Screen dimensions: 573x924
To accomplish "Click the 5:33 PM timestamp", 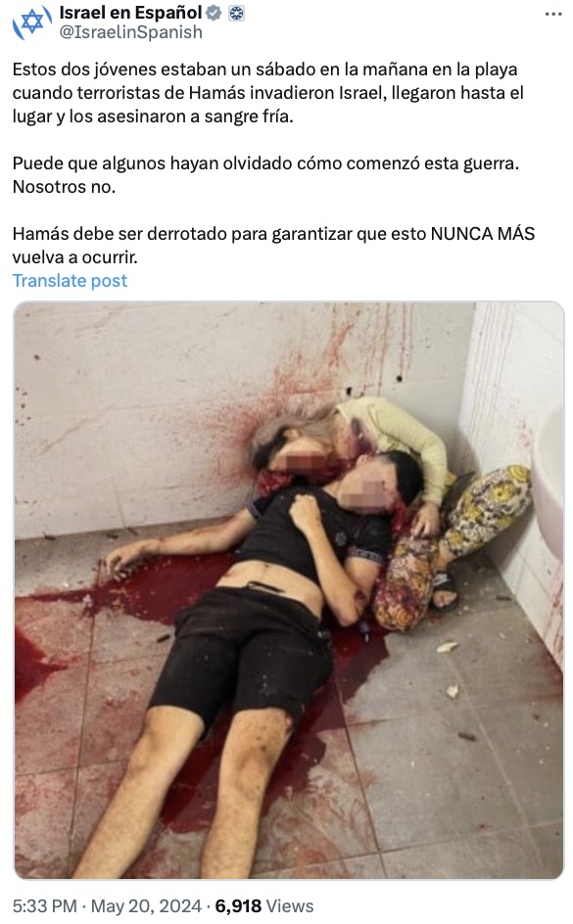I will (45, 905).
